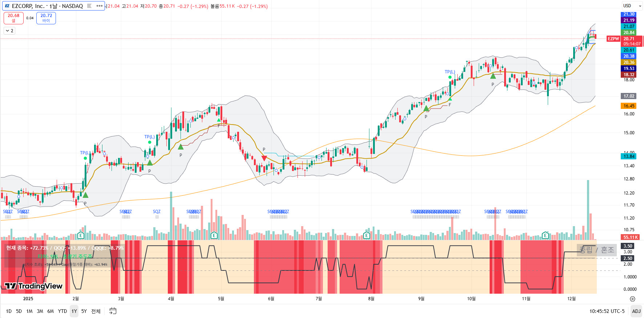
Task: Click the green dot under September's TP(L)
Action: pyautogui.click(x=450, y=77)
